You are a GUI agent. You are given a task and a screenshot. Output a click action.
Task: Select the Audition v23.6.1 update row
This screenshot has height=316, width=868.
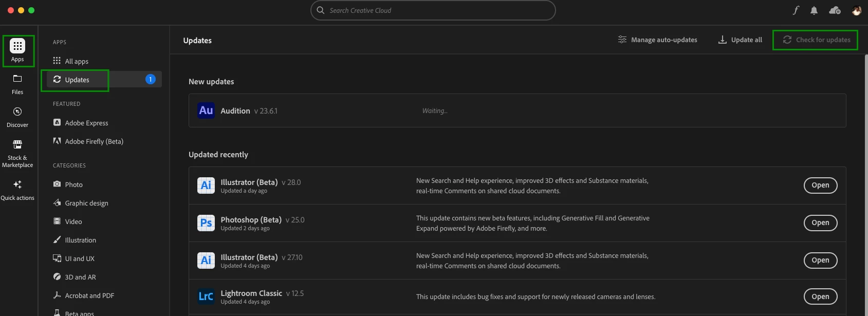click(517, 110)
